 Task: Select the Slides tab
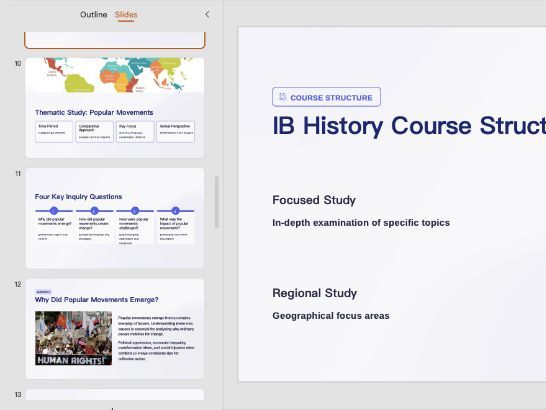[126, 15]
